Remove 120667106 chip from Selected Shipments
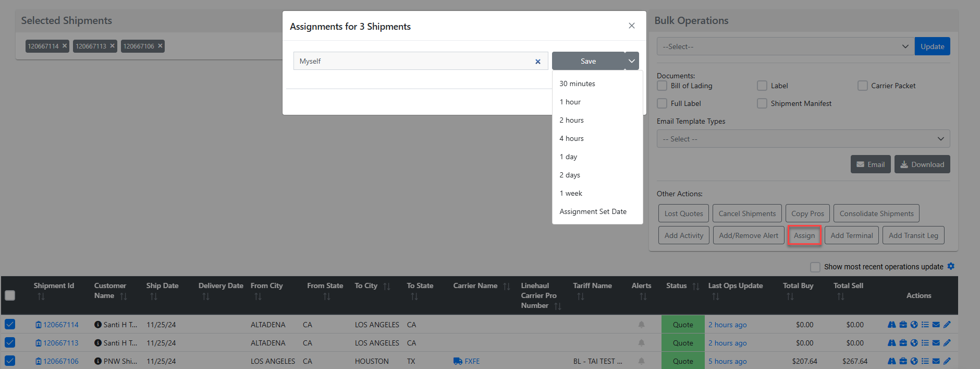This screenshot has height=369, width=980. pyautogui.click(x=160, y=46)
